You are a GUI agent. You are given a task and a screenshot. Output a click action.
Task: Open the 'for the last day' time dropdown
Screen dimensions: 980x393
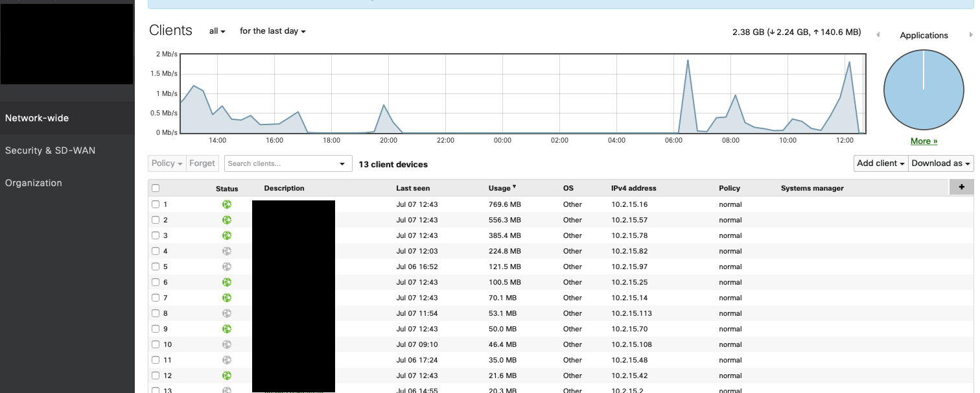coord(272,30)
